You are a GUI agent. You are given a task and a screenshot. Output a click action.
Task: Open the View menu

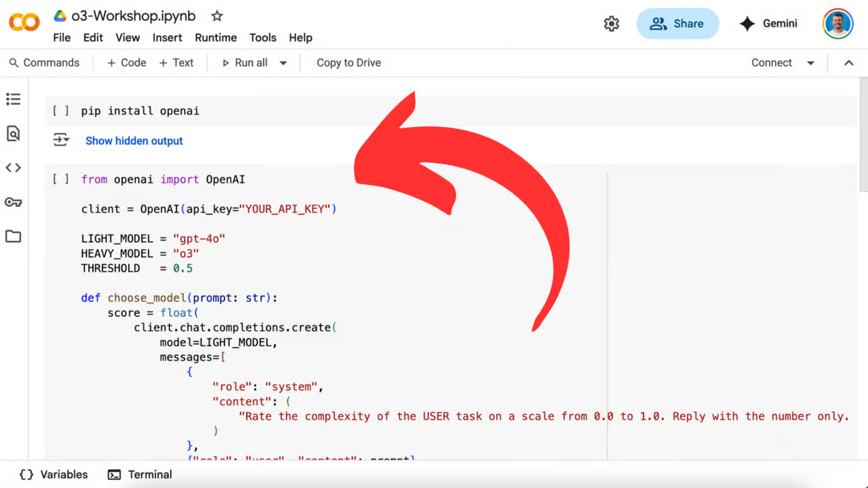click(x=128, y=38)
